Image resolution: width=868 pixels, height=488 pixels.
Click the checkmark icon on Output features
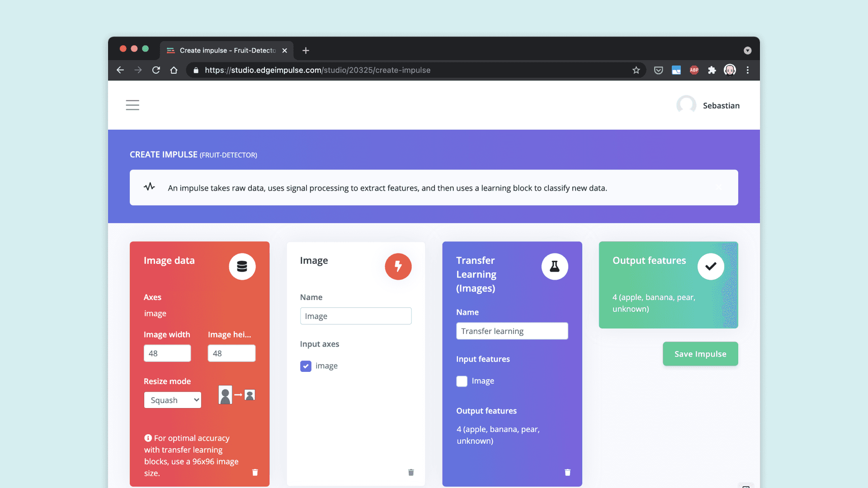[711, 267]
